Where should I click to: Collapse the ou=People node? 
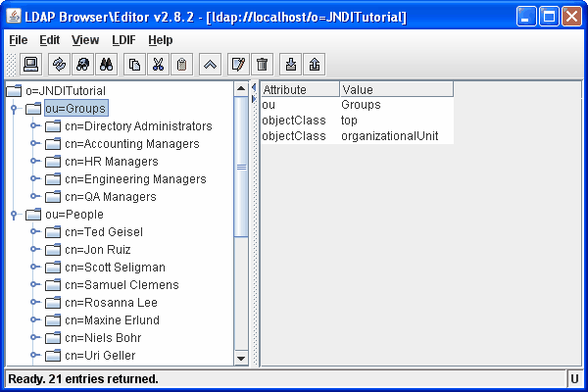[14, 215]
